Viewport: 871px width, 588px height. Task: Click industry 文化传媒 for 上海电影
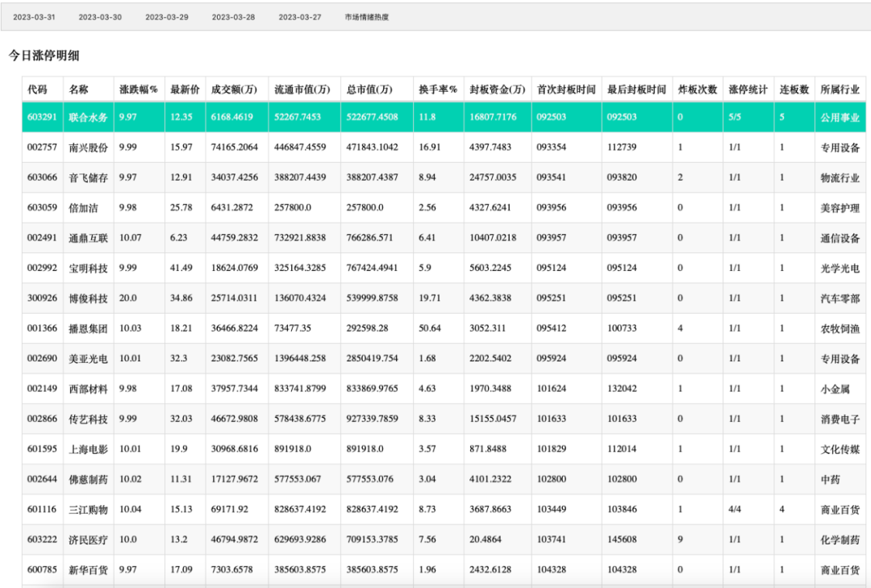[x=840, y=449]
